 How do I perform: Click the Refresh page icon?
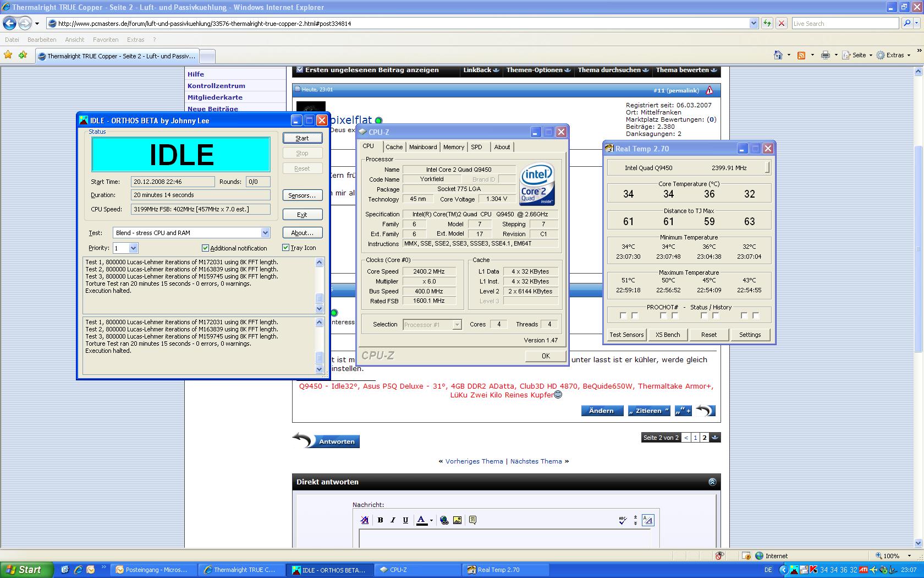767,23
